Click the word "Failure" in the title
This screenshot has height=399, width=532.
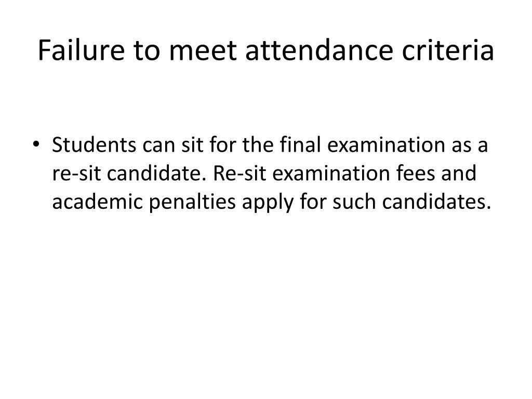click(x=81, y=50)
